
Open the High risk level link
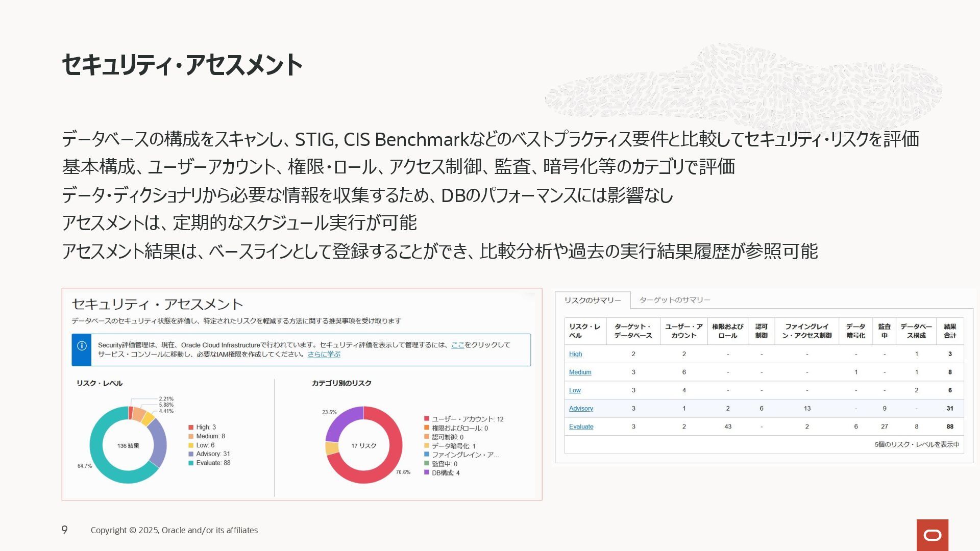[575, 354]
